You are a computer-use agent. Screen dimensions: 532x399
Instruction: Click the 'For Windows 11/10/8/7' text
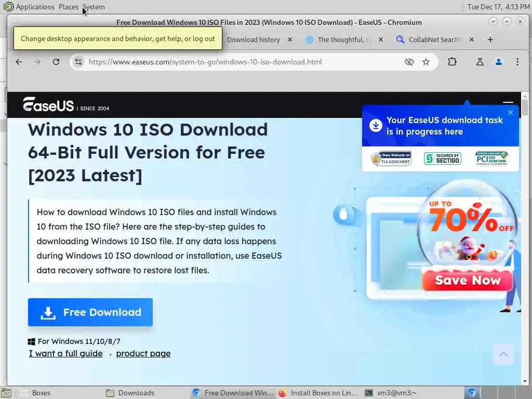(79, 341)
